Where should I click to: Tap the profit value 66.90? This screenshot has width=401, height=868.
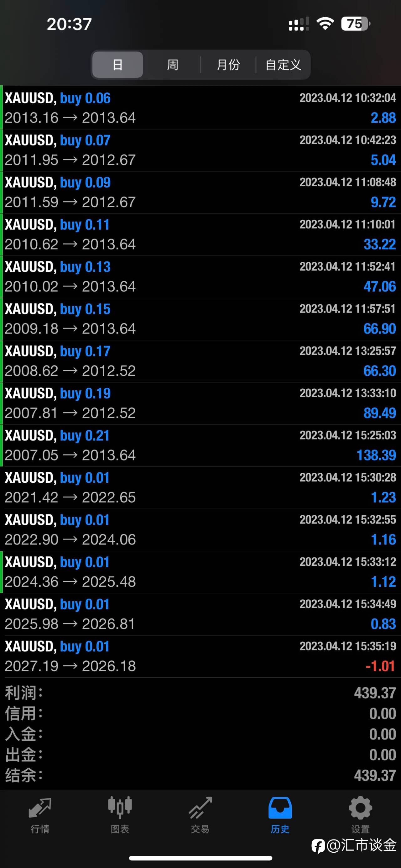pyautogui.click(x=379, y=329)
